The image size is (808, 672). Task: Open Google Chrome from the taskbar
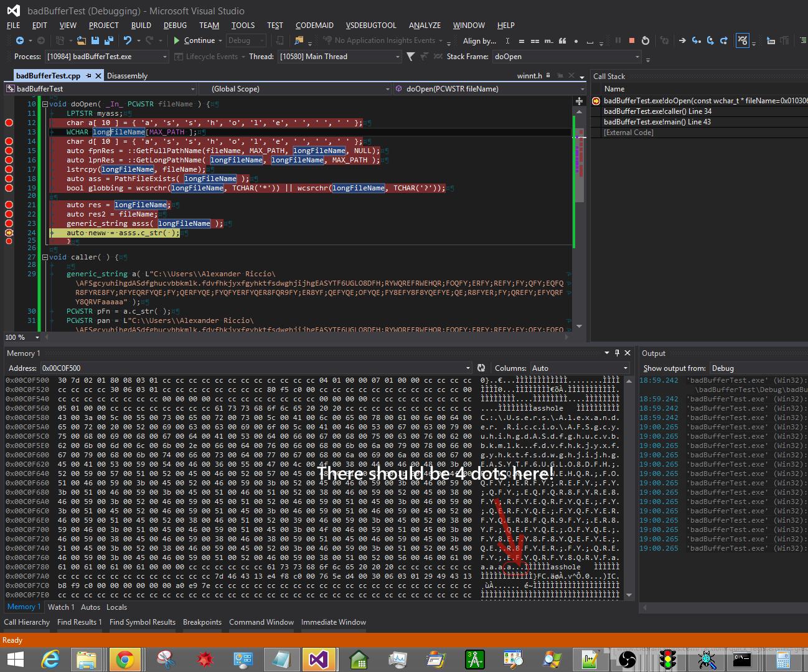click(125, 659)
